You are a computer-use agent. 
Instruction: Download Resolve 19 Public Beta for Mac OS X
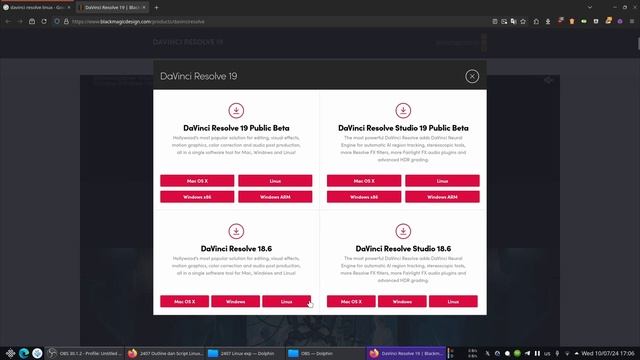pyautogui.click(x=197, y=181)
